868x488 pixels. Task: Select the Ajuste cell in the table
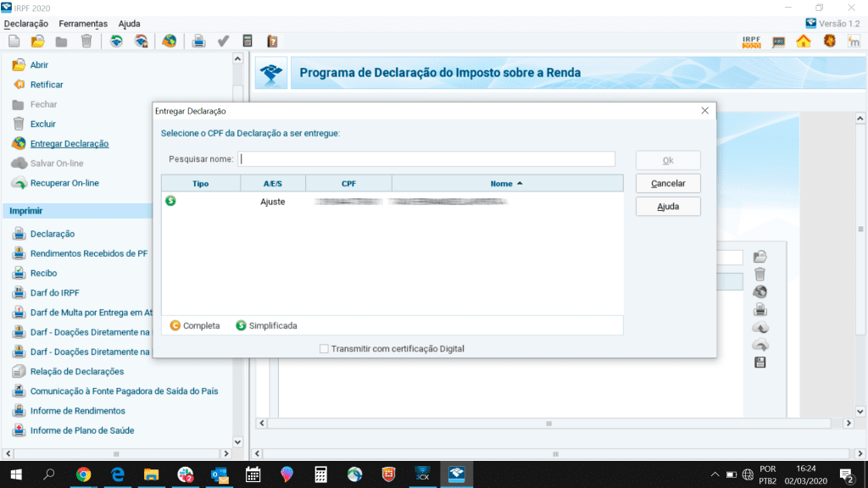(x=273, y=202)
